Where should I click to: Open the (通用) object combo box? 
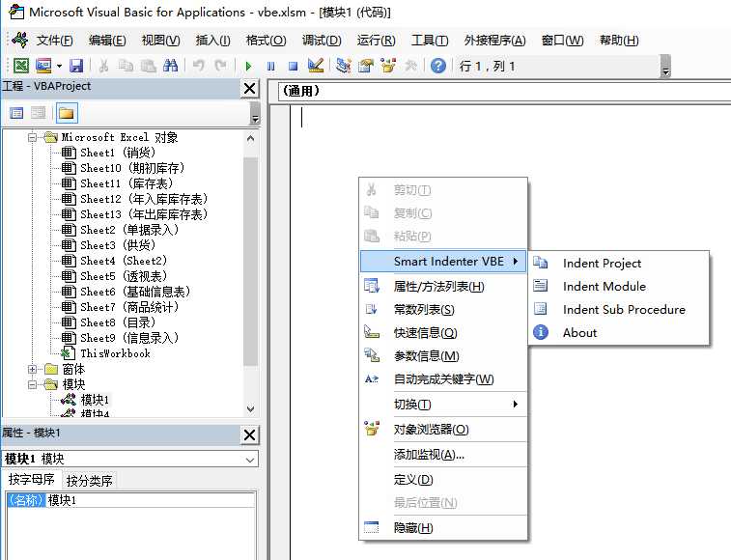coord(504,91)
